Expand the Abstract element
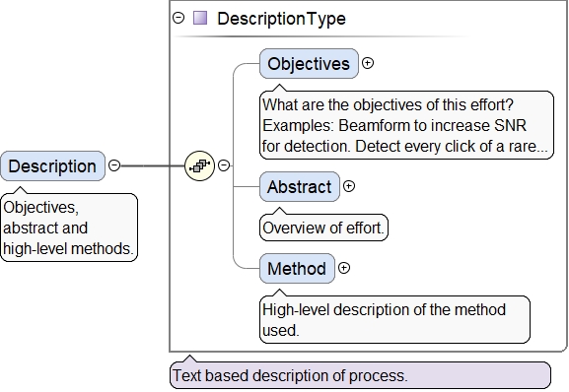Screen dimensions: 569x392 coord(349,186)
